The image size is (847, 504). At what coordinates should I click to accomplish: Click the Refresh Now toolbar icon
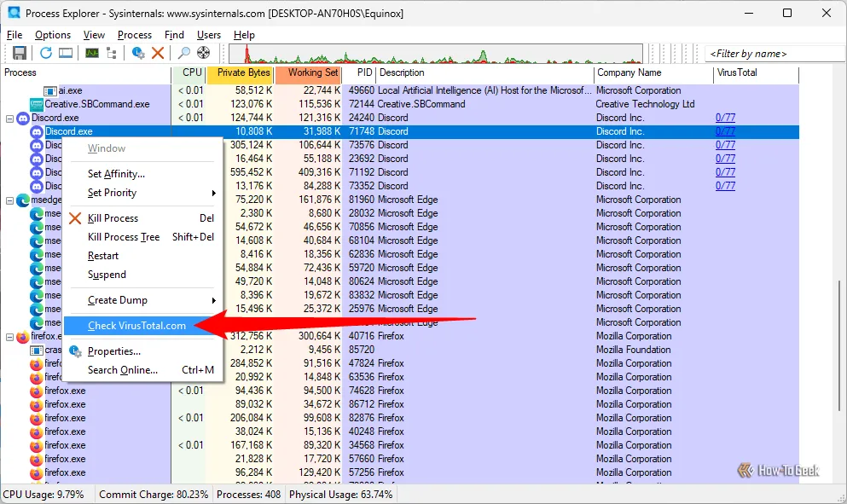click(x=46, y=53)
